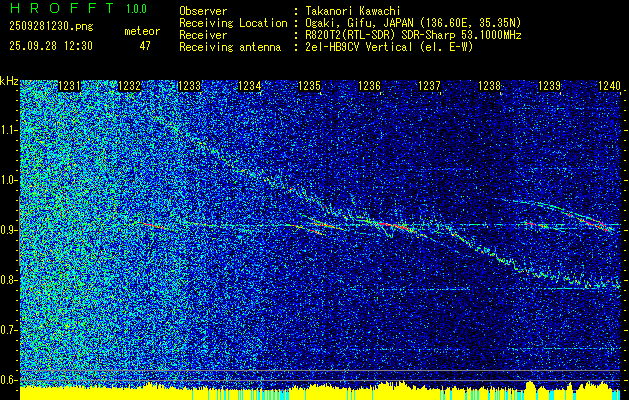Click the 1.0 frequency axis label

[8, 180]
